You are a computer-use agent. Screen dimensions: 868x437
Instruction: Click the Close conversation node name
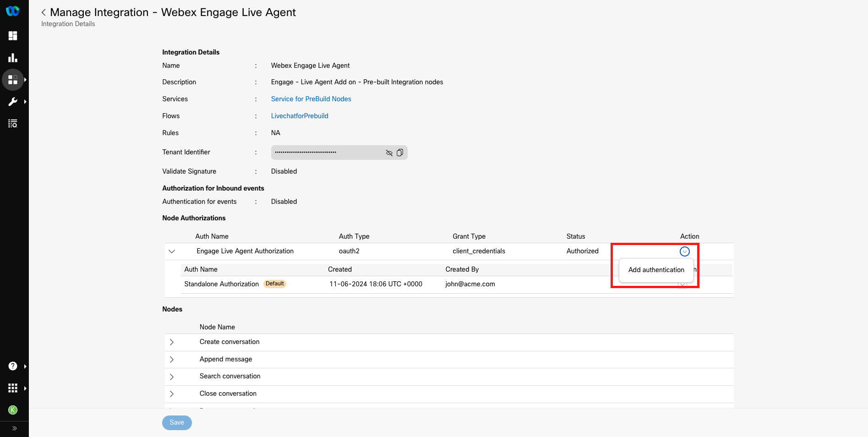(228, 393)
